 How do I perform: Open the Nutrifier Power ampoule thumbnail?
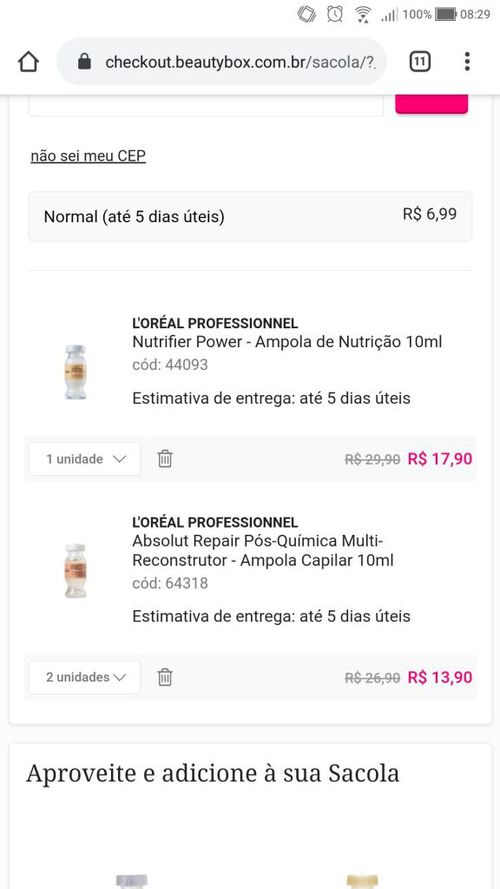click(75, 372)
